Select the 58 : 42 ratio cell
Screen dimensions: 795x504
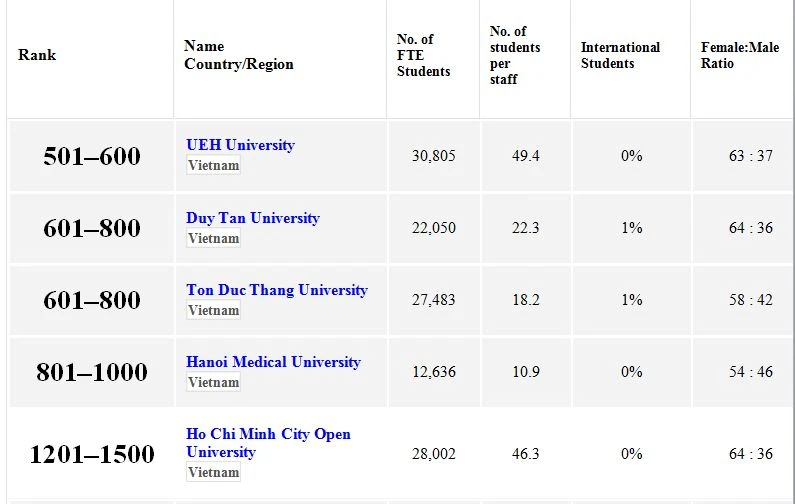[750, 300]
